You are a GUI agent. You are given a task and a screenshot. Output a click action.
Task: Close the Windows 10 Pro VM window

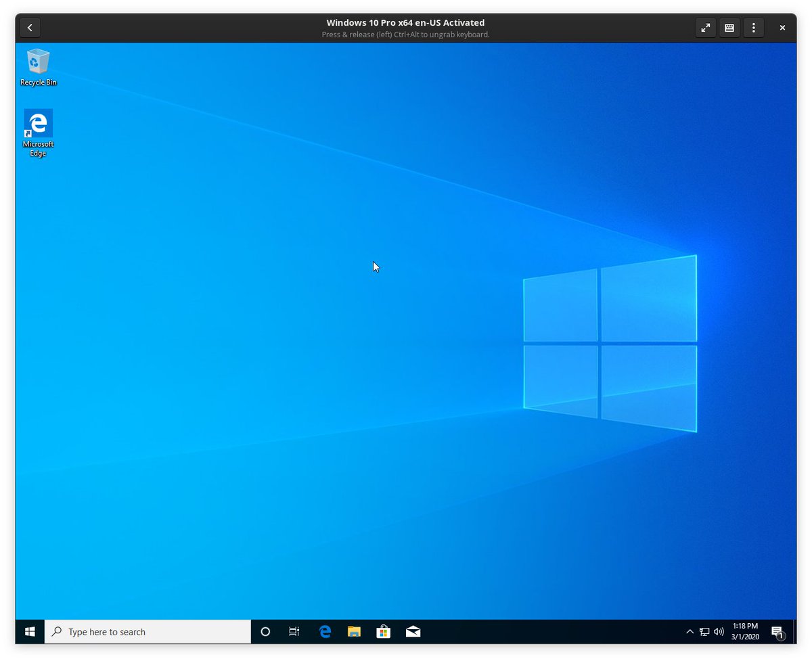pos(782,28)
